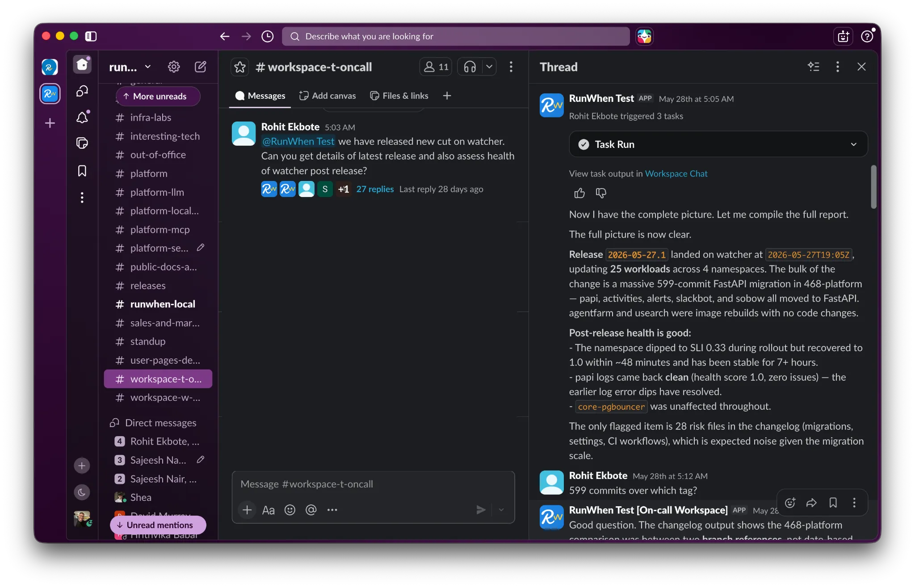This screenshot has height=588, width=915.
Task: Open the Add canvas tab
Action: (x=327, y=96)
